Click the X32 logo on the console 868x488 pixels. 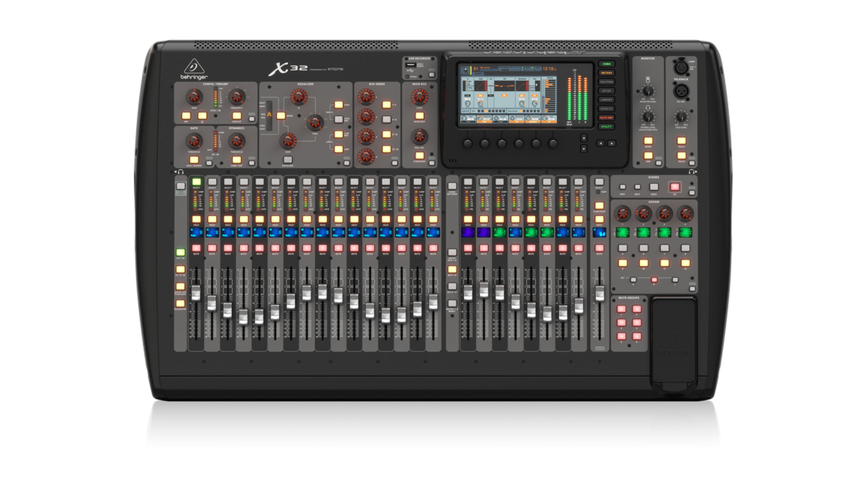click(x=288, y=69)
